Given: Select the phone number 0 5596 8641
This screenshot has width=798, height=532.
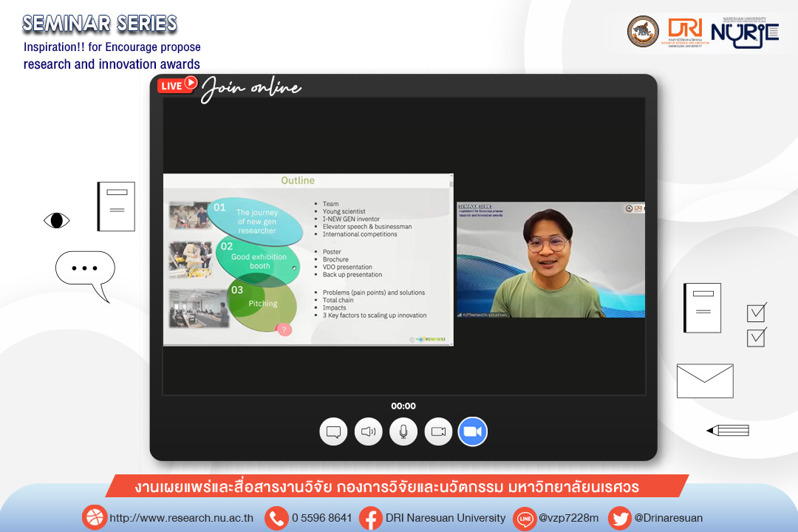Looking at the screenshot, I should click(321, 518).
